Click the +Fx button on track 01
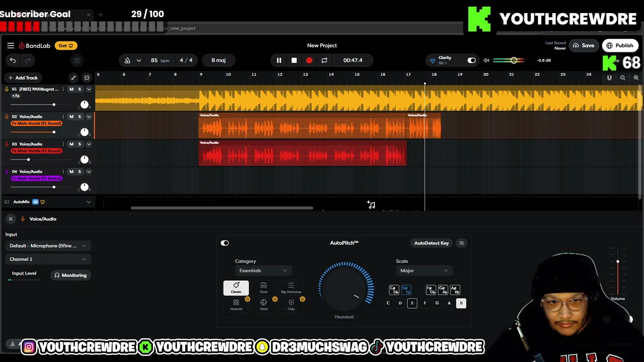This screenshot has width=644, height=362. 16,96
